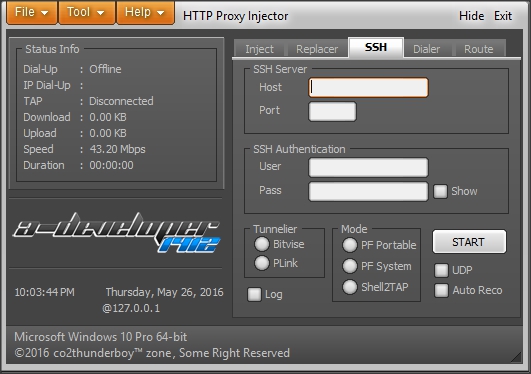Focus the SSH Server Host field
This screenshot has height=374, width=531.
pyautogui.click(x=368, y=88)
